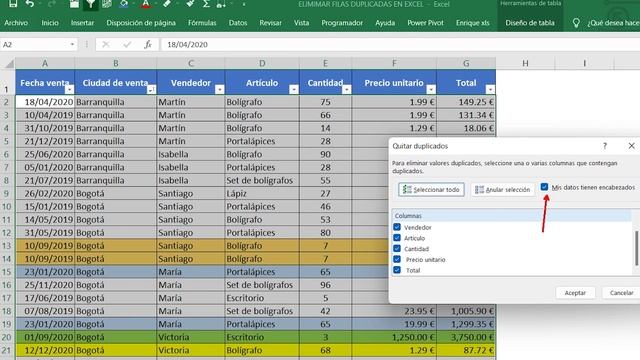Image resolution: width=640 pixels, height=360 pixels.
Task: Select cell with date 10/04/2019
Action: (45, 115)
